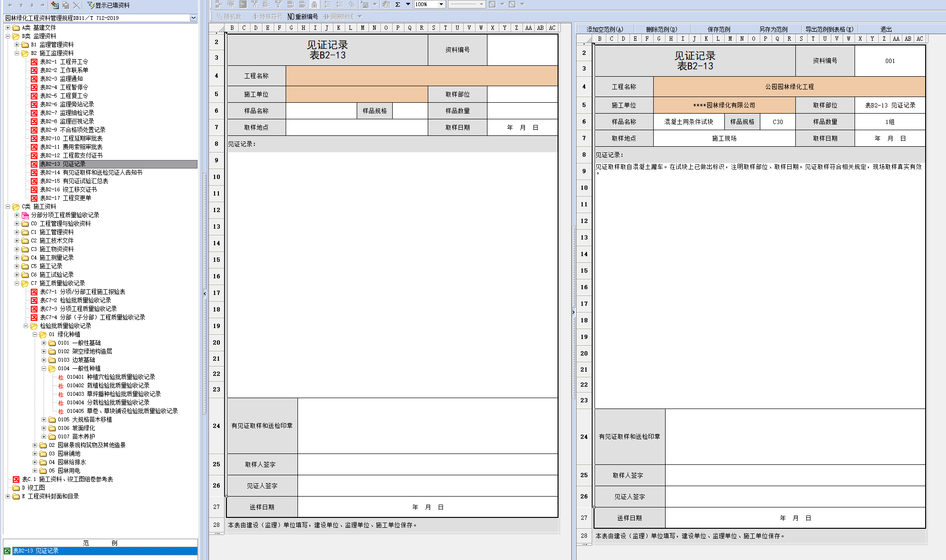Image resolution: width=946 pixels, height=560 pixels.
Task: Click the 见证人签字 blank cell in left form
Action: coord(427,486)
